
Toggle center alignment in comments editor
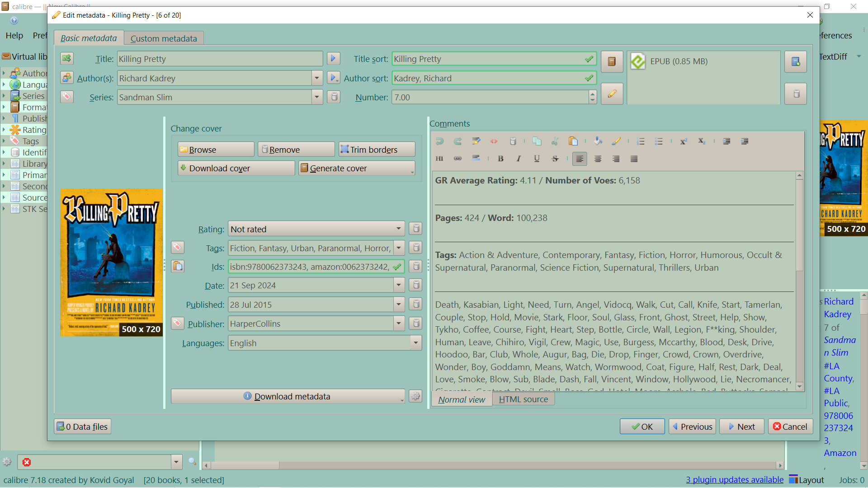point(598,159)
